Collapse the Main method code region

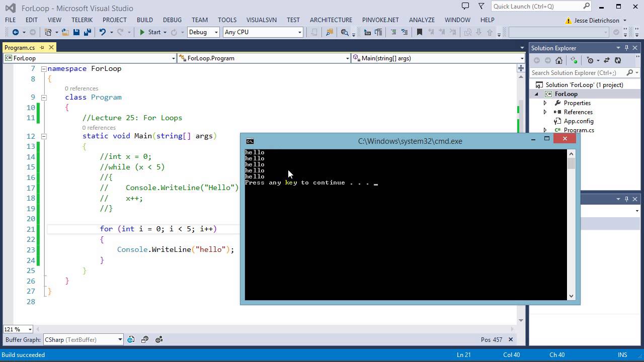point(44,136)
